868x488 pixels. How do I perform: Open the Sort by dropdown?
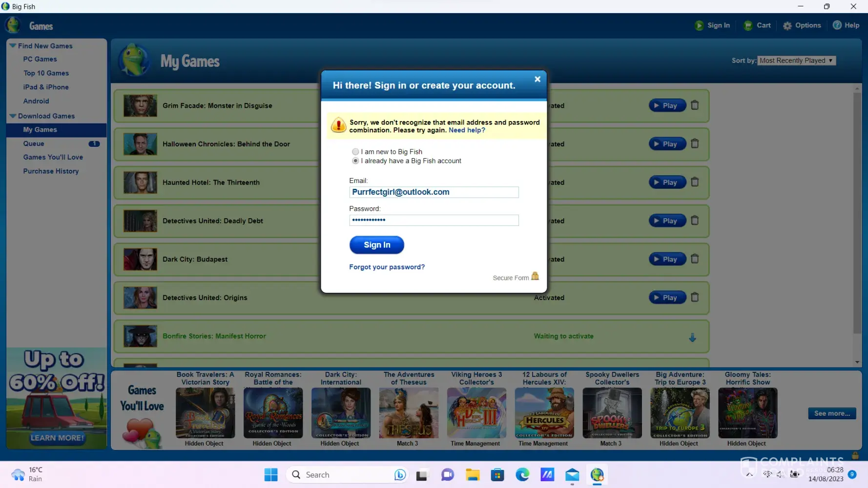coord(796,61)
